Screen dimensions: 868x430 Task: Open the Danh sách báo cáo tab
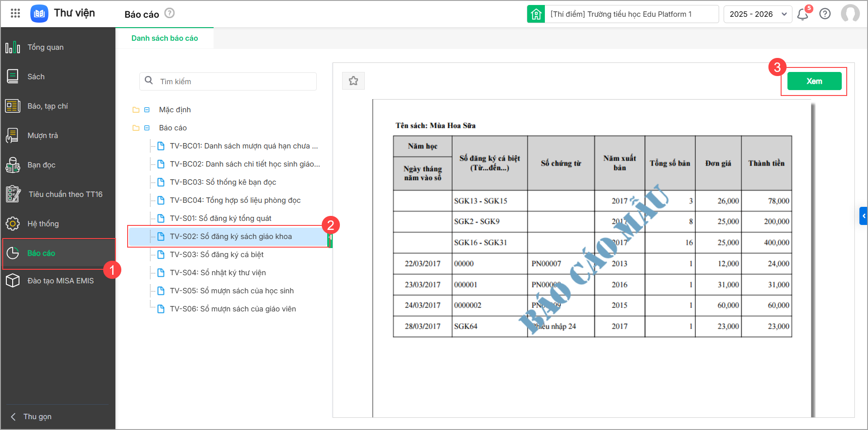[x=165, y=38]
